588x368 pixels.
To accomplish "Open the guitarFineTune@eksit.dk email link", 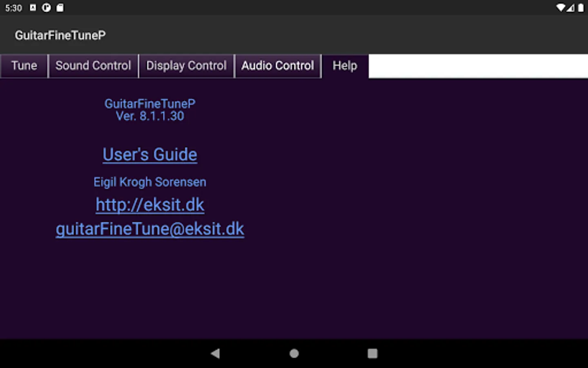I will tap(150, 229).
